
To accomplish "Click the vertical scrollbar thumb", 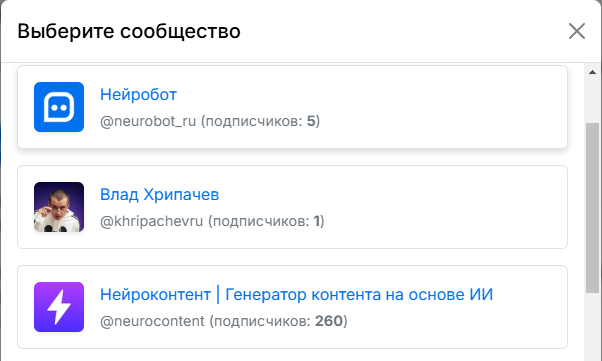I will (592, 208).
